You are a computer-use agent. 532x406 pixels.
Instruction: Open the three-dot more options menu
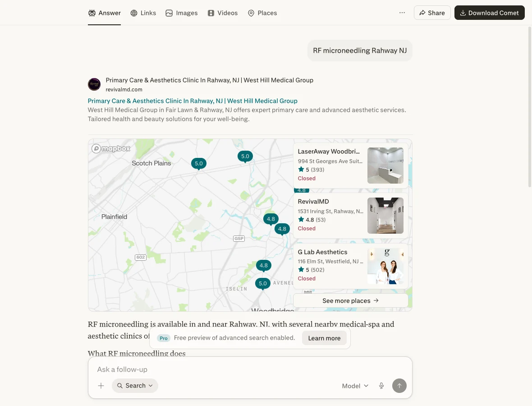click(x=402, y=13)
